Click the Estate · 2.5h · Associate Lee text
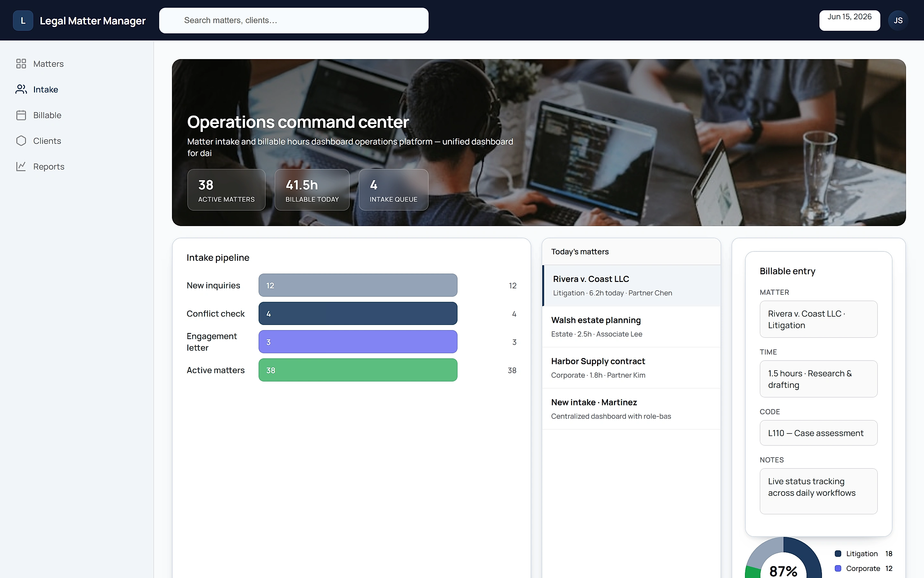The width and height of the screenshot is (924, 578). pyautogui.click(x=596, y=334)
